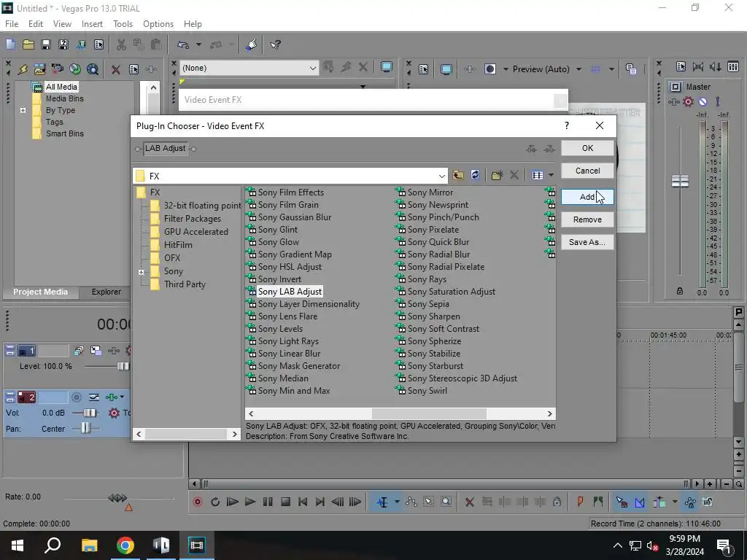
Task: Open the Views dropdown arrow in Plug-In Chooser
Action: [551, 175]
